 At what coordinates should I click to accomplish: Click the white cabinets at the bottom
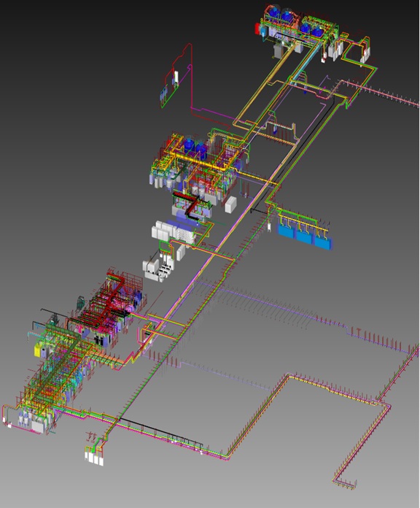[x=94, y=458]
